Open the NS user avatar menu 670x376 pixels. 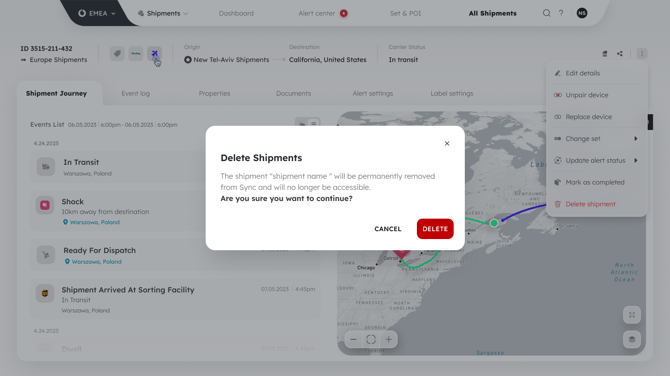click(x=582, y=13)
